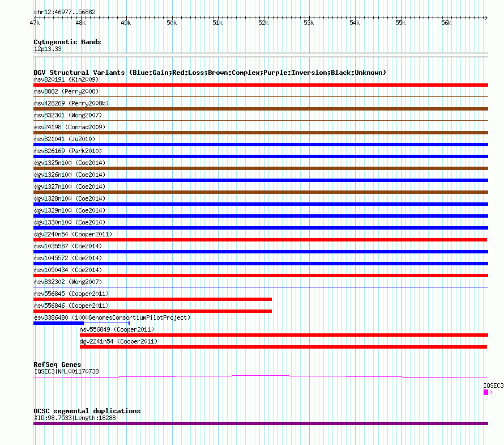This screenshot has width=504, height=445.
Task: Open the nsv556845 (Cooper2011) label
Action: (x=71, y=294)
